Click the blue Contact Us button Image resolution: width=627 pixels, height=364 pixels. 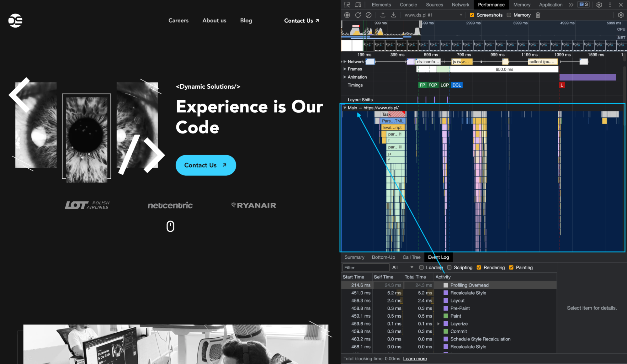205,165
